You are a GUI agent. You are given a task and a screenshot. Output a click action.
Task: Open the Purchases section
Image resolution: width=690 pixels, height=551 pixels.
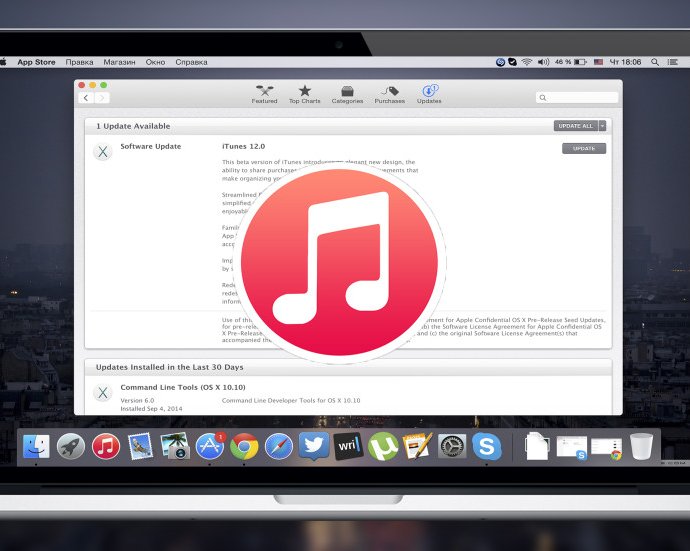(389, 94)
